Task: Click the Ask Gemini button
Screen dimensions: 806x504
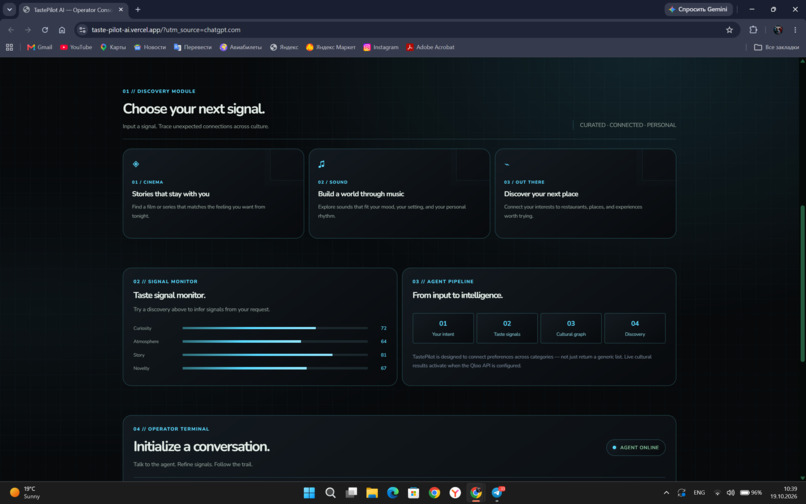Action: tap(698, 9)
